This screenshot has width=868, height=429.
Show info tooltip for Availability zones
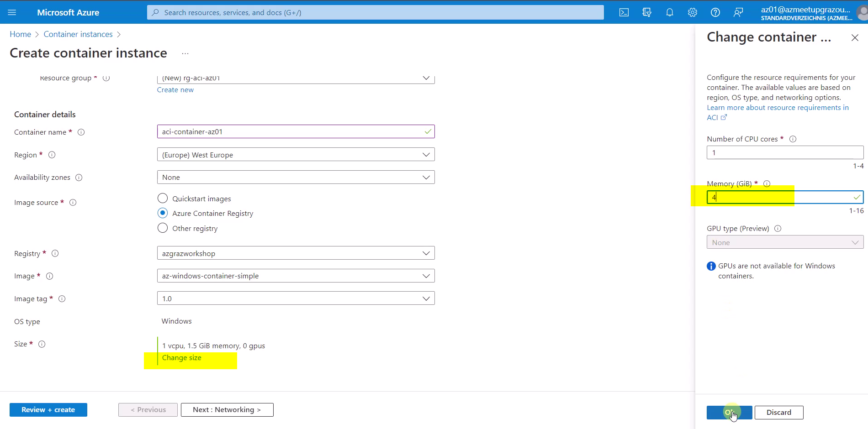(79, 177)
